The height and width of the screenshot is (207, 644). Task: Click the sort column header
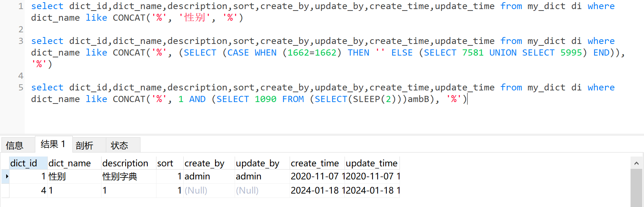(165, 163)
